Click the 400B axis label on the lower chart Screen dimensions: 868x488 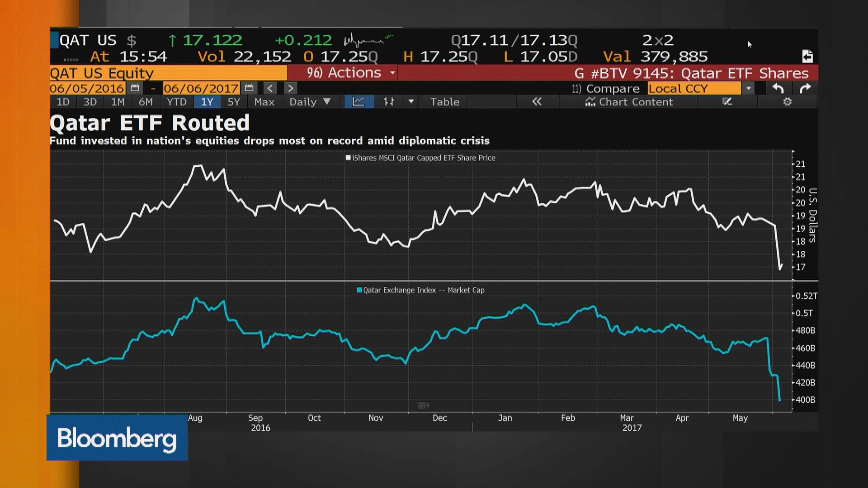pyautogui.click(x=805, y=399)
